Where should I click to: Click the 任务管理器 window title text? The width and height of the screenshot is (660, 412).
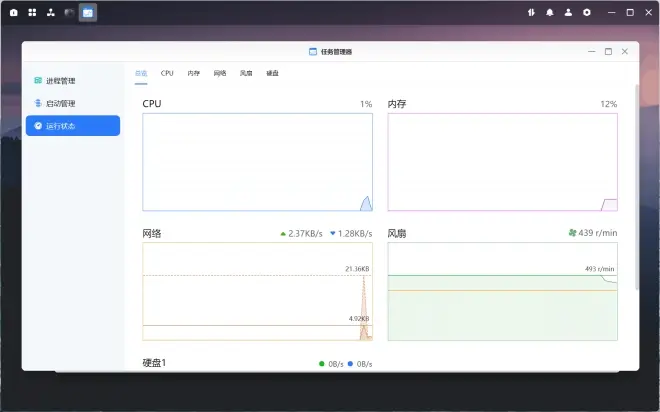pos(336,52)
